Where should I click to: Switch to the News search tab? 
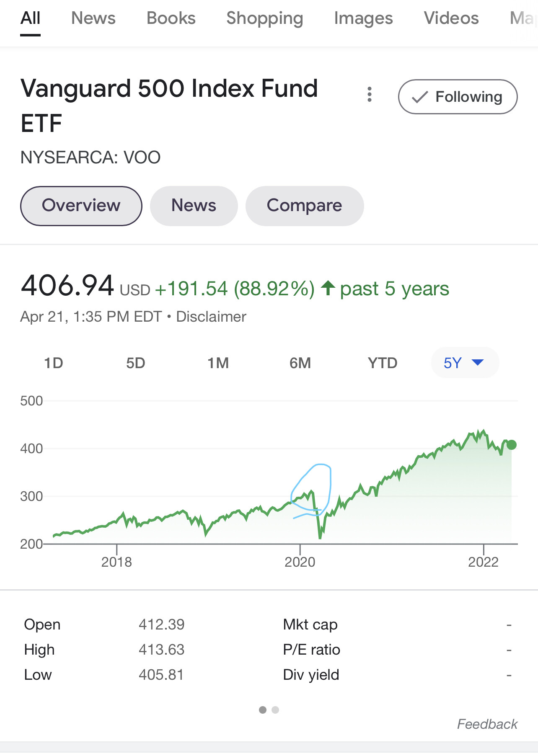point(93,18)
